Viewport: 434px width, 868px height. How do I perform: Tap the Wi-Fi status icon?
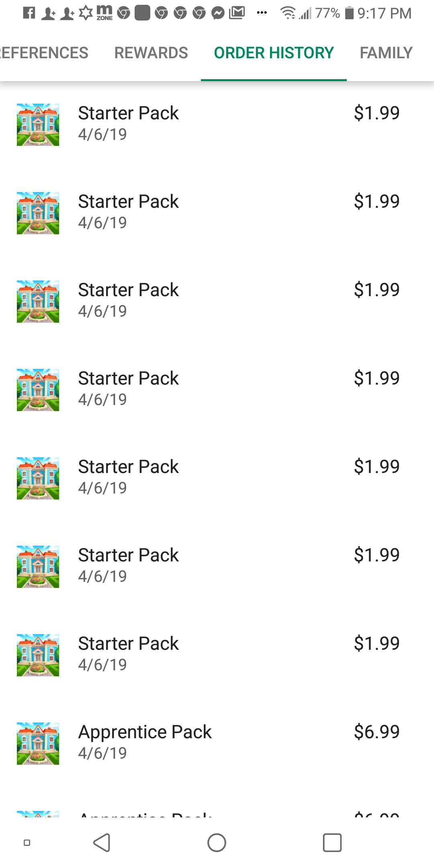pyautogui.click(x=289, y=13)
